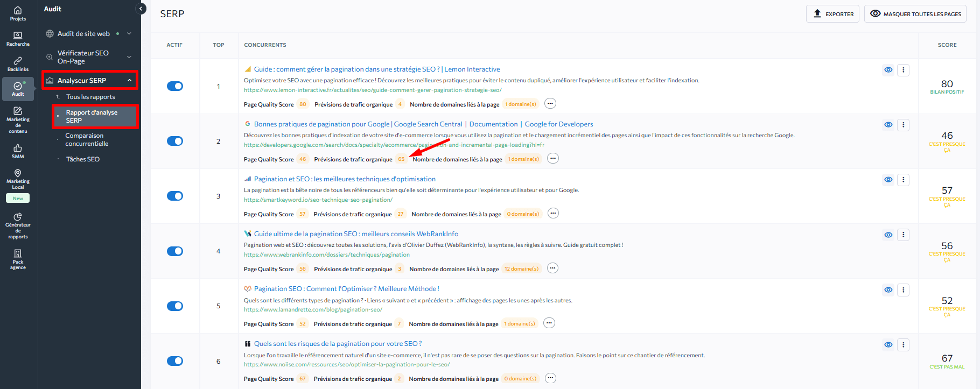Toggle active switch for rank 4 result
The width and height of the screenshot is (980, 389).
click(175, 251)
